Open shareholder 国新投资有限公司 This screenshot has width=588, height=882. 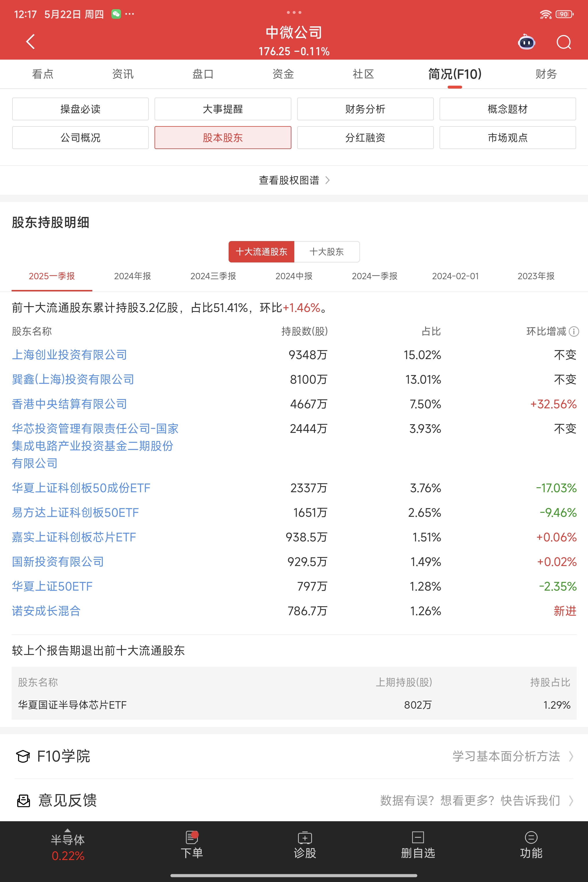coord(58,562)
